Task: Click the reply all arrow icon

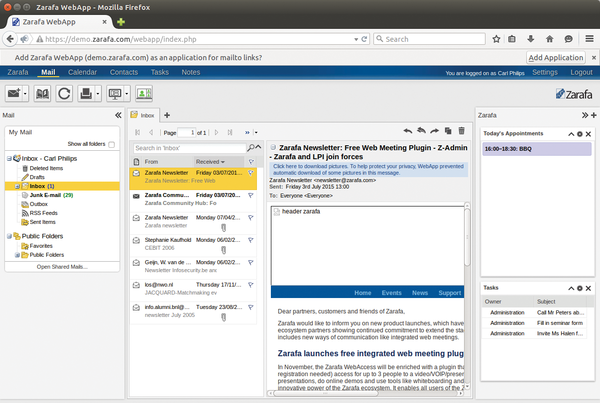Action: coord(421,131)
